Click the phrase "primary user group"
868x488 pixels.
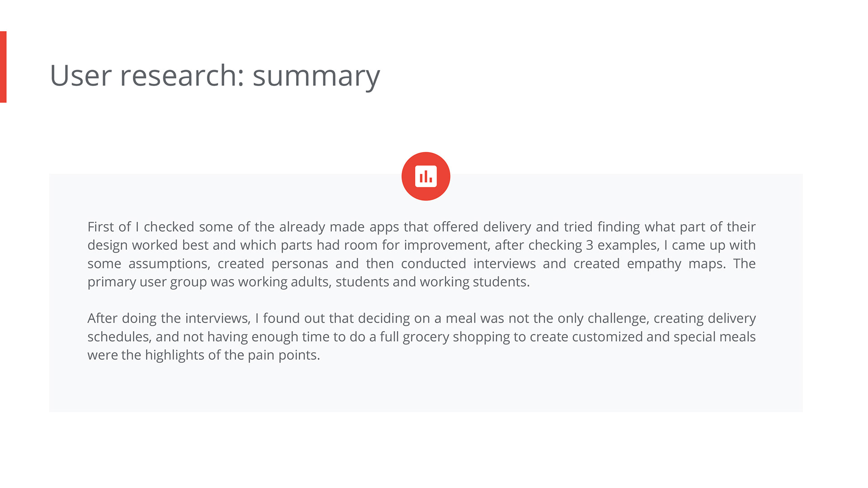coord(147,282)
